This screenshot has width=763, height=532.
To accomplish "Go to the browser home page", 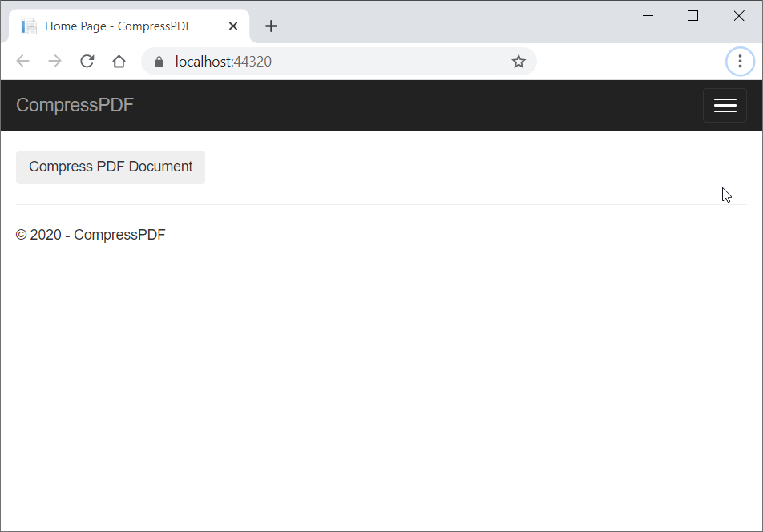I will click(x=119, y=62).
